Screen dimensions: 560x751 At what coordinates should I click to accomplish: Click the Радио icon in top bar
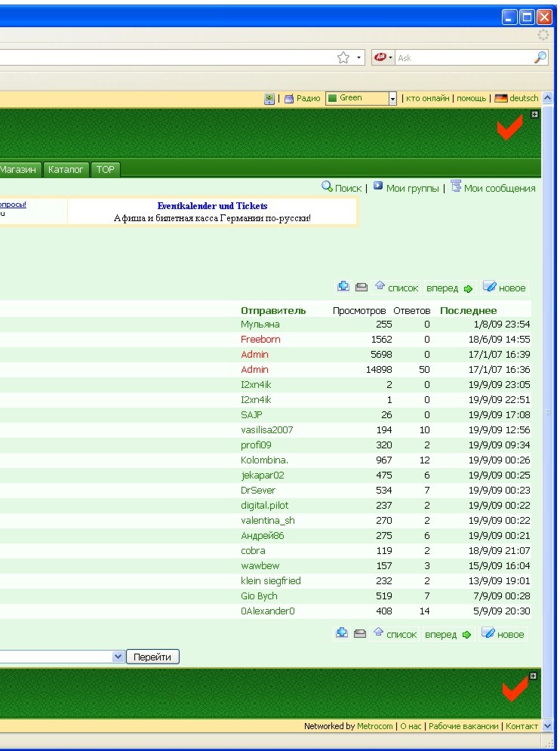(289, 98)
